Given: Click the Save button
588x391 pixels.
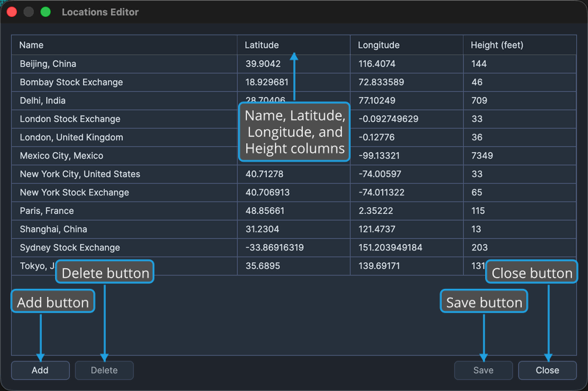Looking at the screenshot, I should [x=484, y=370].
